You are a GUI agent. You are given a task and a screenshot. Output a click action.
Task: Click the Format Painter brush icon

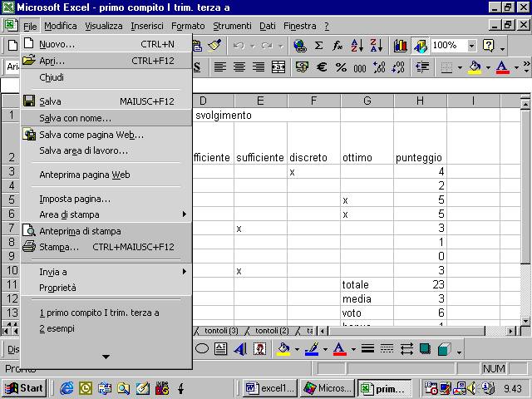click(214, 45)
